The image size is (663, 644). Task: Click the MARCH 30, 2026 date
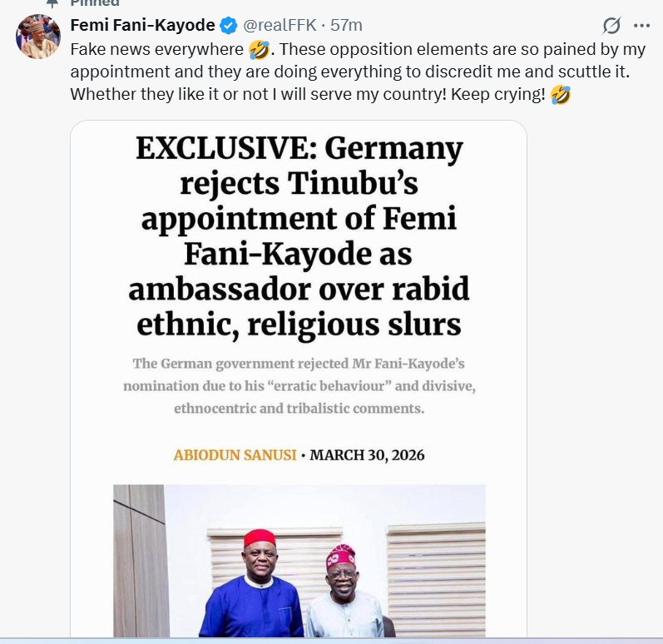[x=367, y=455]
